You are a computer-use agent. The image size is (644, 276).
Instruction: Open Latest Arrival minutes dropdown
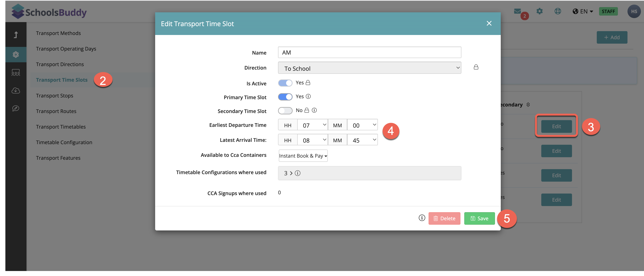[x=362, y=140]
